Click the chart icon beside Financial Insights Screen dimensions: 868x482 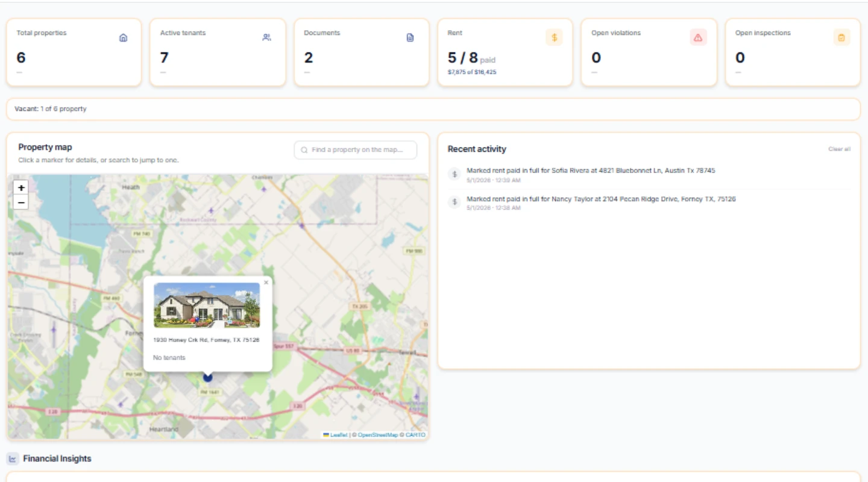tap(13, 459)
